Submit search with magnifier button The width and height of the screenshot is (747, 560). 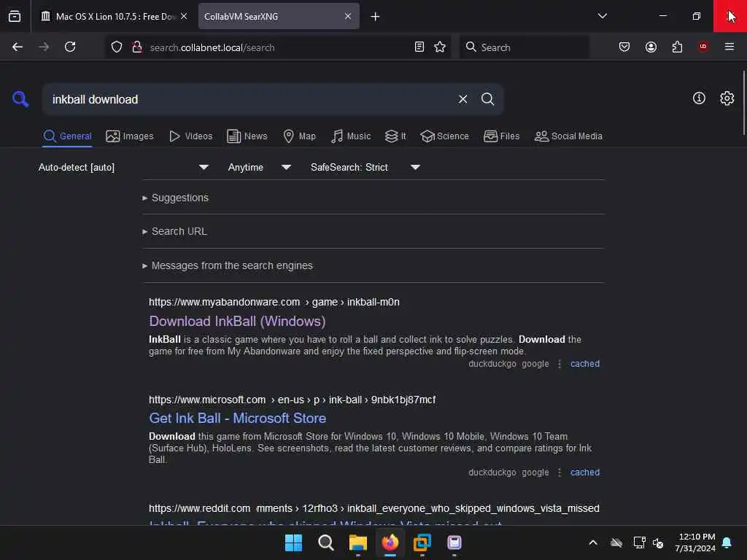[x=487, y=99]
